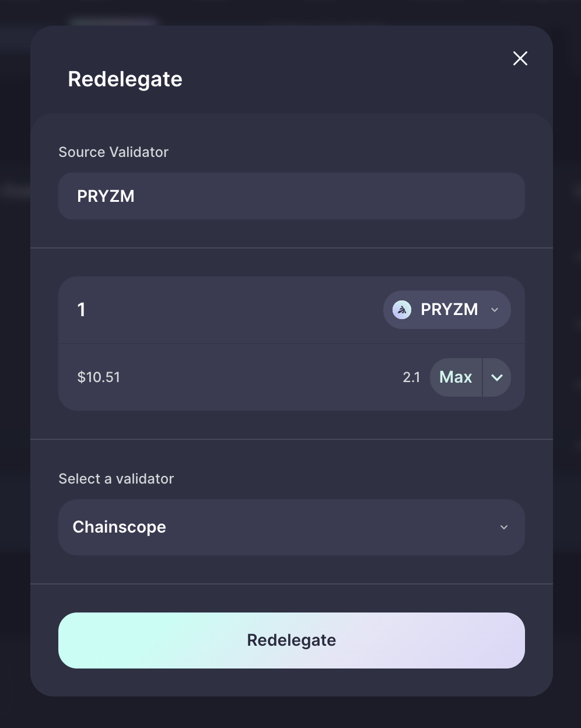Select the PRYZM token name in the selector
The height and width of the screenshot is (728, 581).
click(x=449, y=309)
